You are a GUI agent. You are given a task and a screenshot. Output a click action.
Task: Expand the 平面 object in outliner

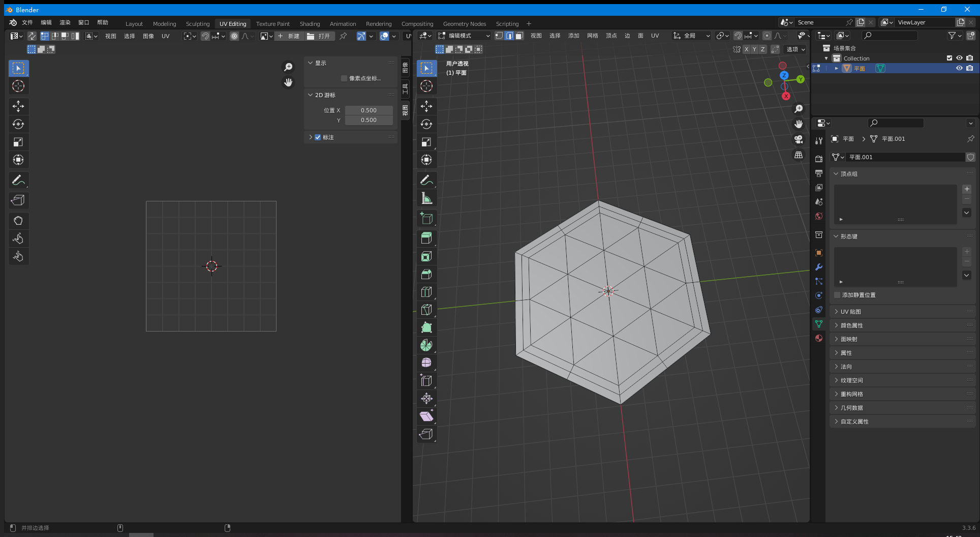(x=836, y=68)
